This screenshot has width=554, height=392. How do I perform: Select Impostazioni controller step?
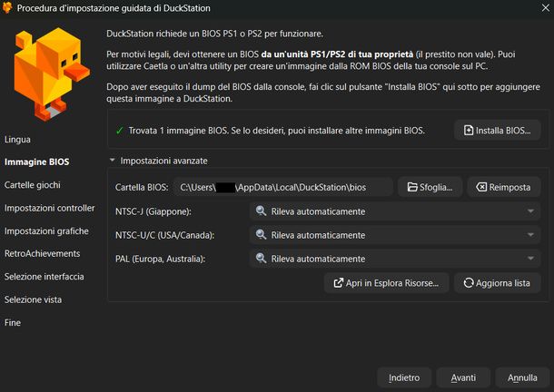[49, 208]
